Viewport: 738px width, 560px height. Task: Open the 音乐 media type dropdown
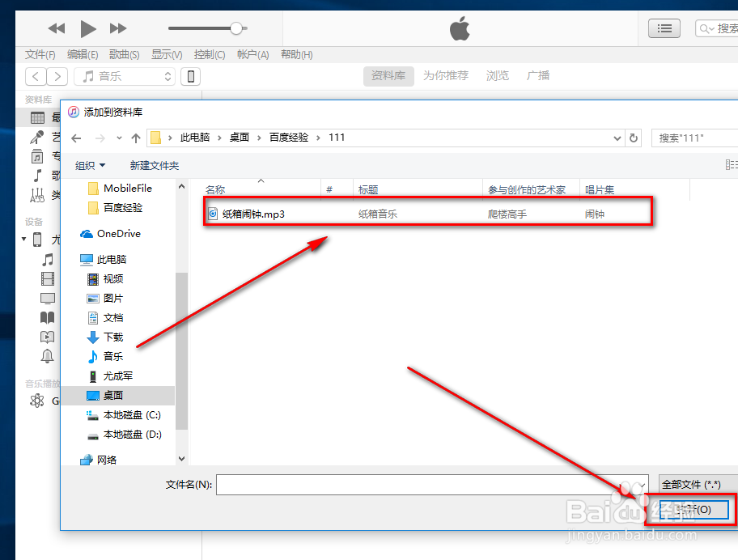125,76
